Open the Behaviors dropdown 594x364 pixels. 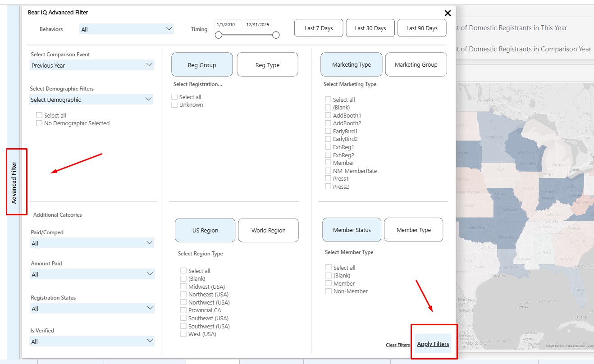pos(126,29)
